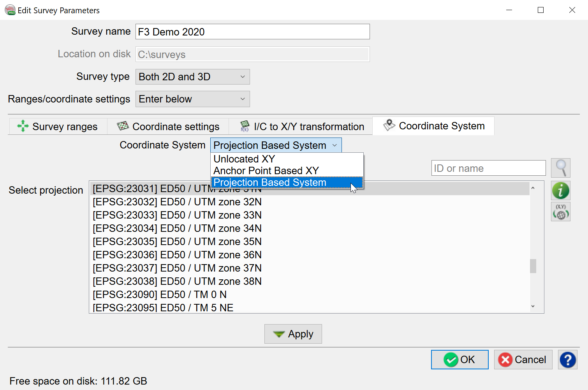
Task: Pick Projection Based System from list
Action: pos(269,182)
